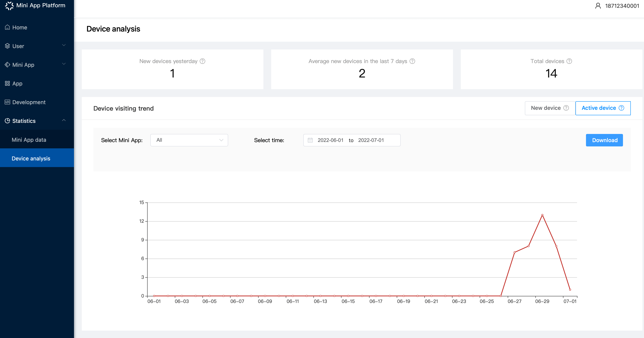The width and height of the screenshot is (644, 338).
Task: Click the Mini App diamond icon
Action: [x=8, y=65]
